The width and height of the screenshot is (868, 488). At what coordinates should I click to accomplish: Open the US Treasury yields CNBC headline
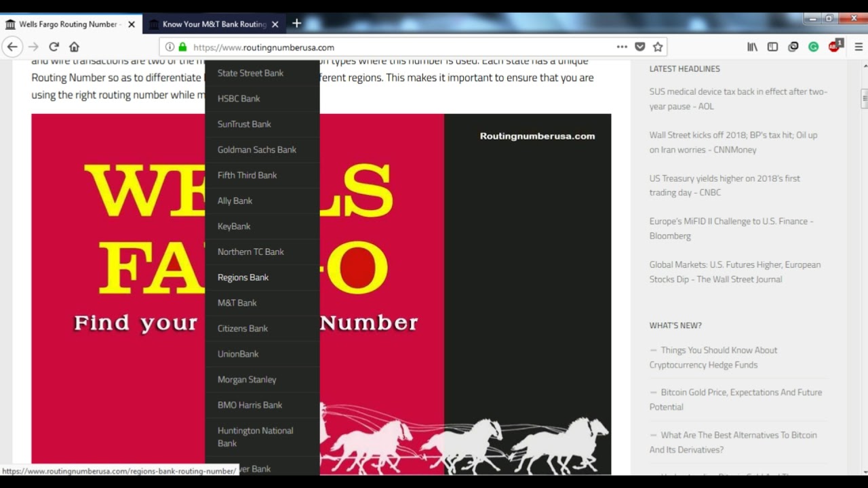coord(724,186)
